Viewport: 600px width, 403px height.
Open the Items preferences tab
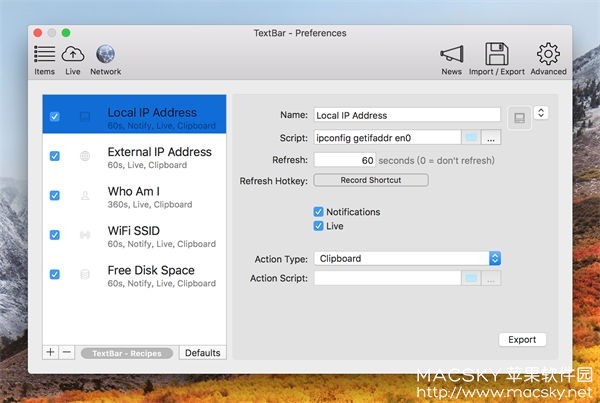point(44,59)
